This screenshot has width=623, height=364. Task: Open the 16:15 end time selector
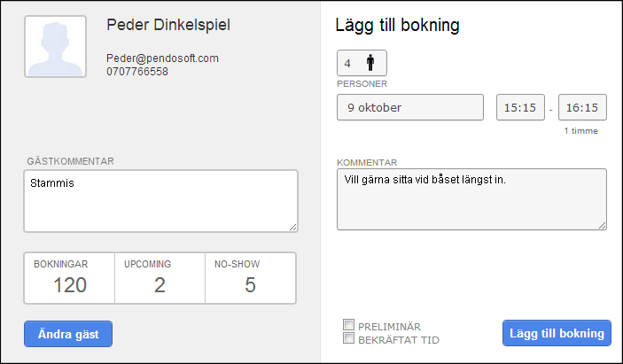pos(582,107)
